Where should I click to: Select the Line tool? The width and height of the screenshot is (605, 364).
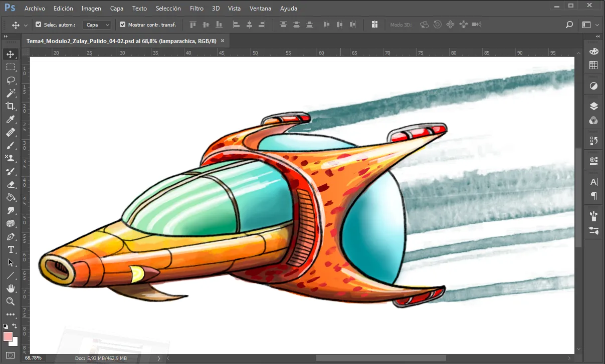tap(10, 275)
